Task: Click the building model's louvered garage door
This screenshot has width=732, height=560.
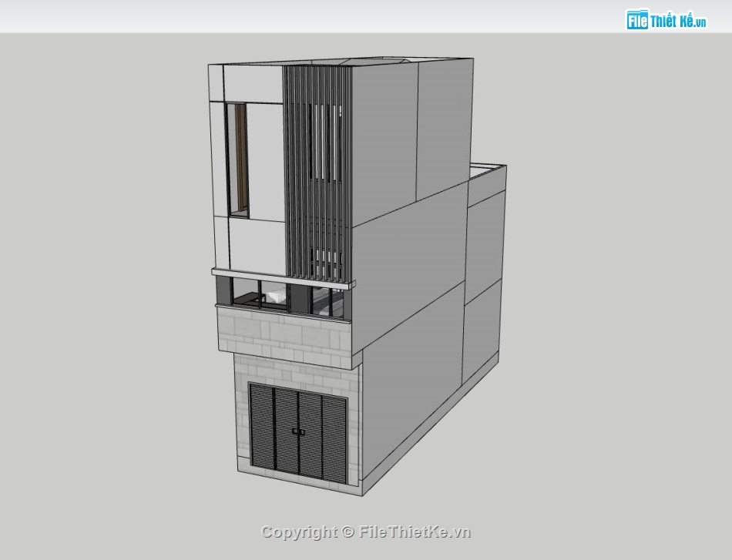Action: tap(298, 433)
